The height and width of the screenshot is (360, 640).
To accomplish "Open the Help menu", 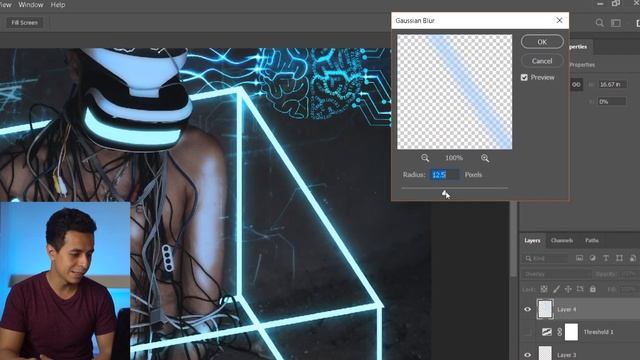I will pyautogui.click(x=58, y=5).
